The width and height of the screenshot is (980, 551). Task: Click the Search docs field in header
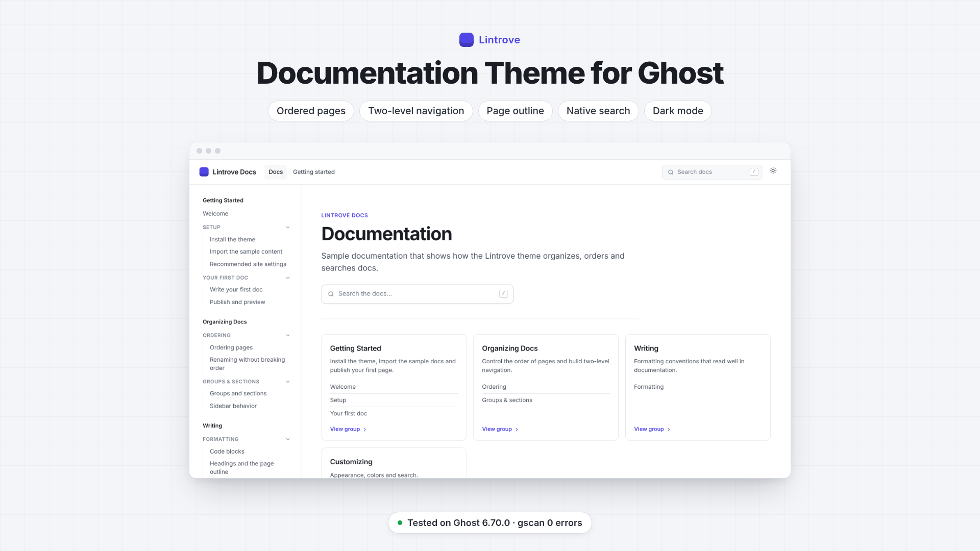(712, 172)
